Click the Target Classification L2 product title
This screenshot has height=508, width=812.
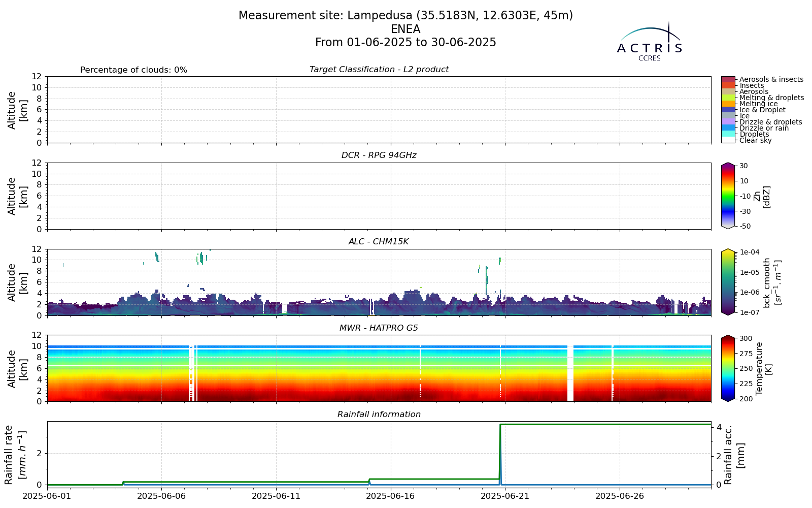(379, 70)
